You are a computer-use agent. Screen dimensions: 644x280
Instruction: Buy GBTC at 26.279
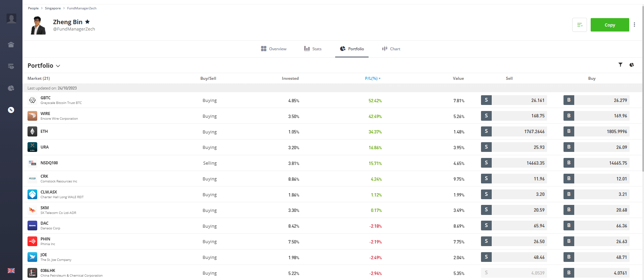click(596, 100)
